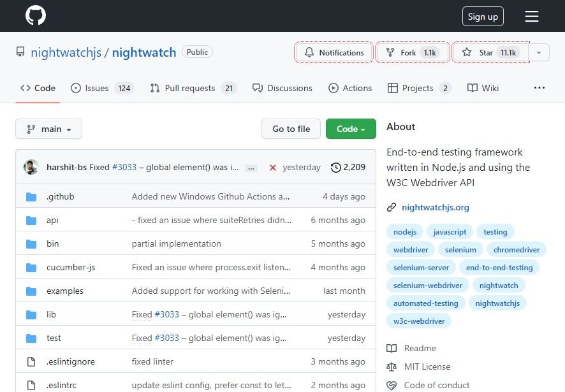Click harshit-bs avatar thumbnail
Image resolution: width=565 pixels, height=392 pixels.
pos(31,167)
